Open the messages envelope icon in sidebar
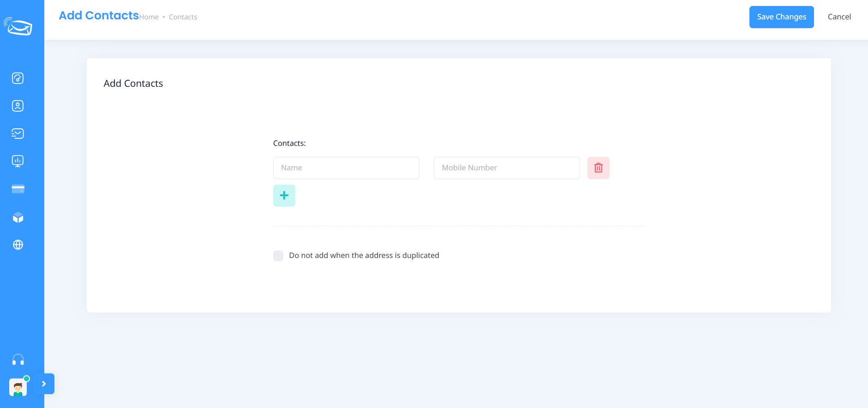Image resolution: width=868 pixels, height=408 pixels. pyautogui.click(x=18, y=133)
